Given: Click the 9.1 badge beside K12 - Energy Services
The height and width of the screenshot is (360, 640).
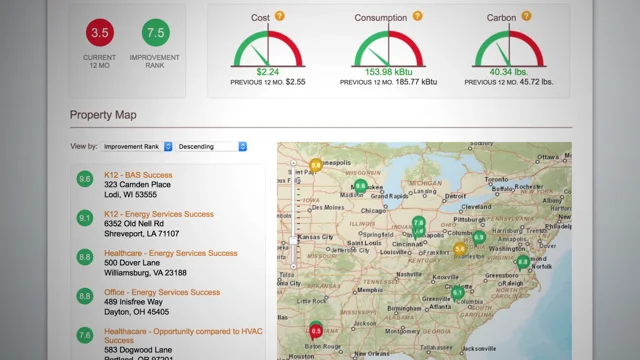Looking at the screenshot, I should (x=85, y=218).
